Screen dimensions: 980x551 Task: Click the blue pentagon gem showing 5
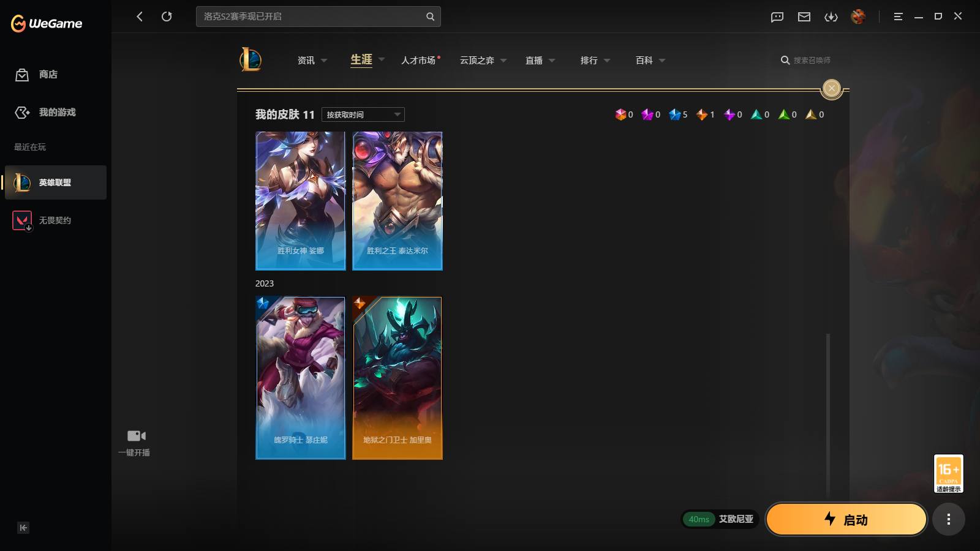(675, 114)
